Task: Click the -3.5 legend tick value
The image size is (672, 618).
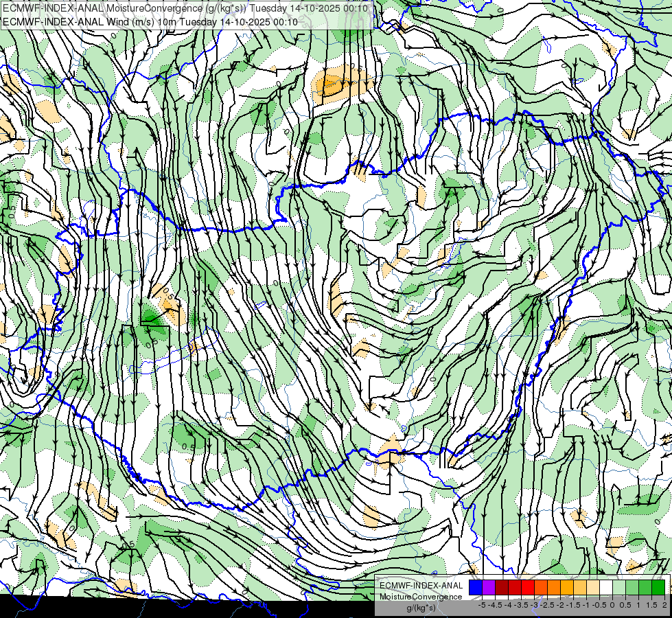Action: pyautogui.click(x=522, y=605)
